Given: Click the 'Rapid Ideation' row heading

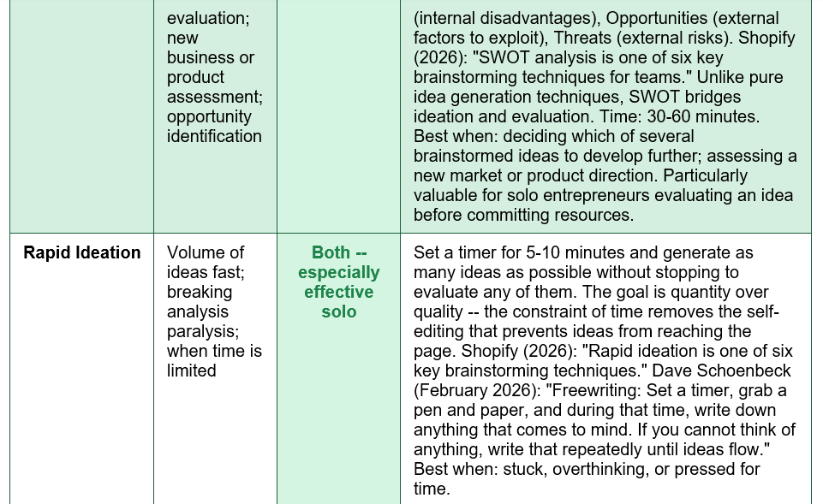Looking at the screenshot, I should [82, 252].
